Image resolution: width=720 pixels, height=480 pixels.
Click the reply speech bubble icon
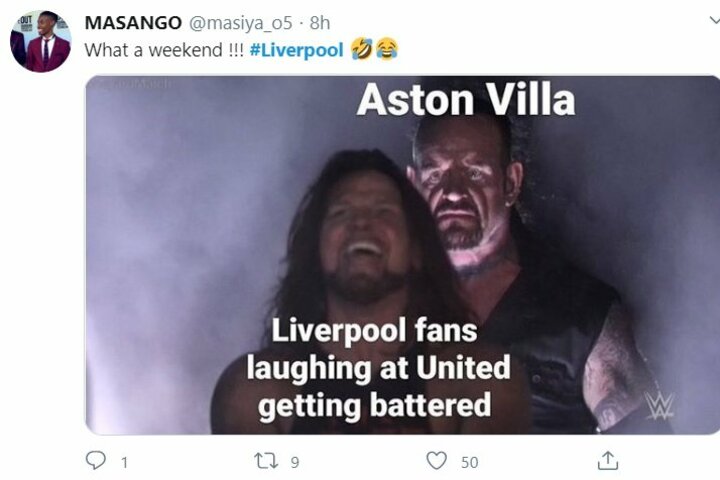click(x=96, y=460)
